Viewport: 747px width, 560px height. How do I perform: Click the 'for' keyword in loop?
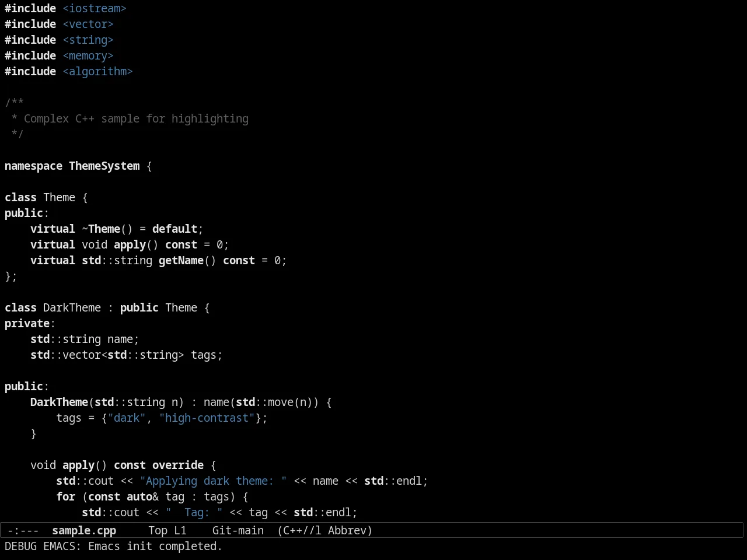pos(65,496)
